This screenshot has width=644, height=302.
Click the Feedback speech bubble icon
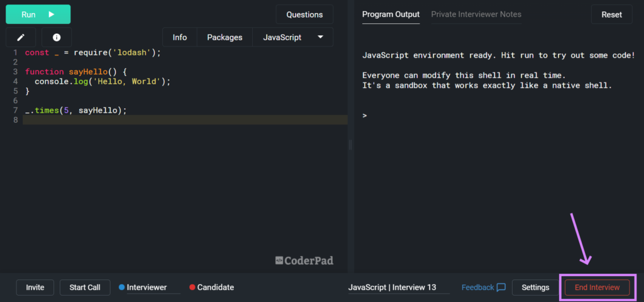point(501,287)
